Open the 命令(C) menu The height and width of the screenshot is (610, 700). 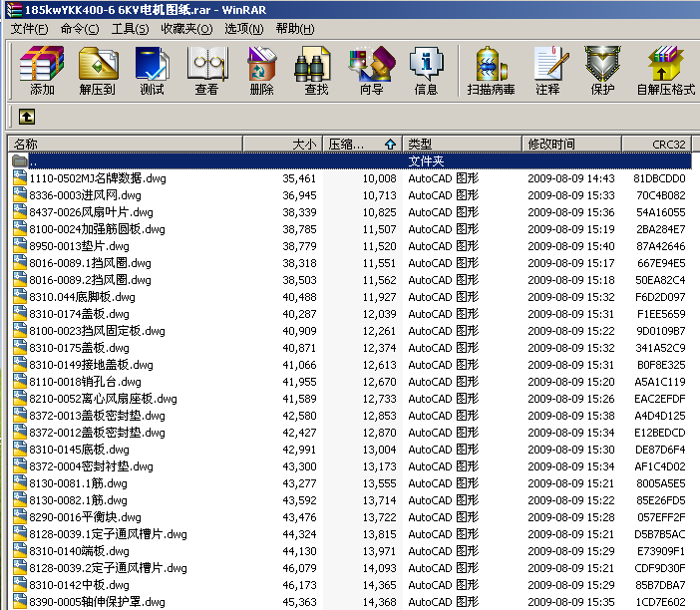point(80,29)
